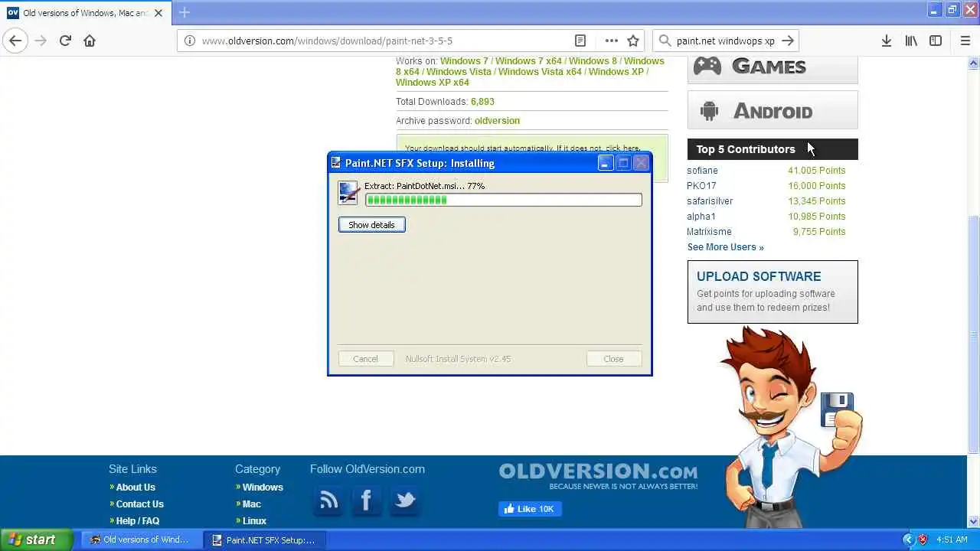The image size is (980, 551).
Task: Click the Facebook Like 10K button
Action: pyautogui.click(x=530, y=509)
